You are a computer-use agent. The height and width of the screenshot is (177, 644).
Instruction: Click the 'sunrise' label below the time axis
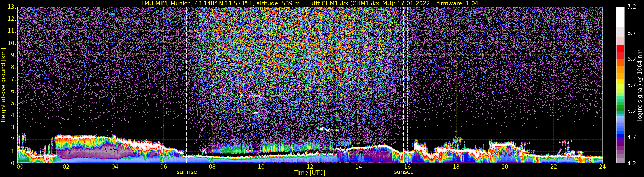[x=187, y=172]
